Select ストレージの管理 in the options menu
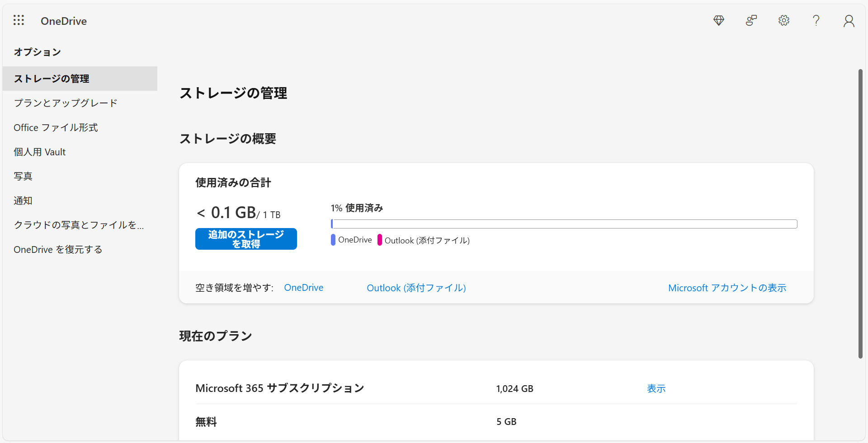This screenshot has height=443, width=868. point(80,79)
